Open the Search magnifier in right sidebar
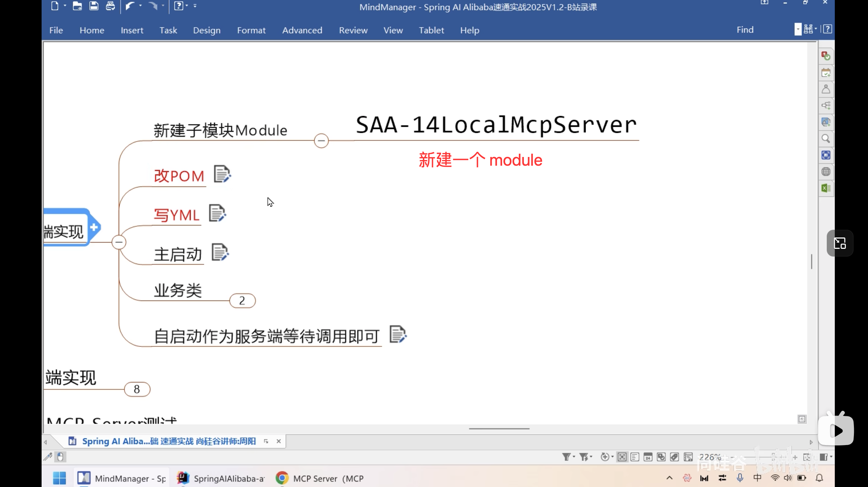 pos(825,139)
